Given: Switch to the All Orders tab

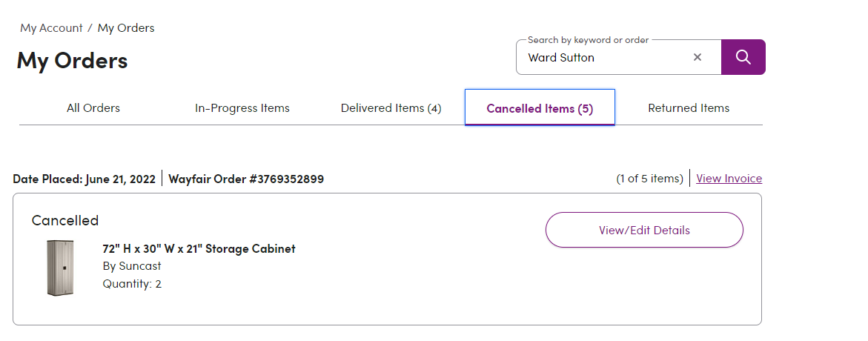Looking at the screenshot, I should 93,108.
